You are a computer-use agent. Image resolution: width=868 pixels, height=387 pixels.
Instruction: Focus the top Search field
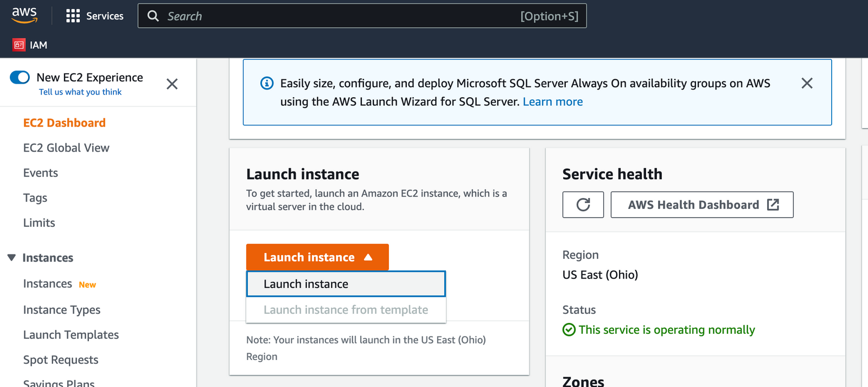point(362,16)
